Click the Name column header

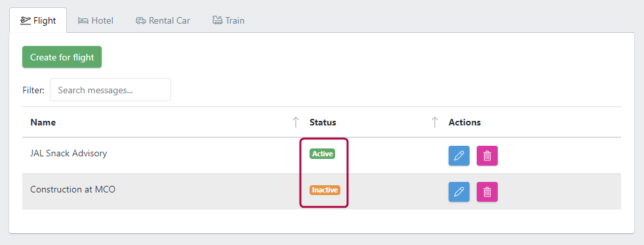(x=43, y=122)
